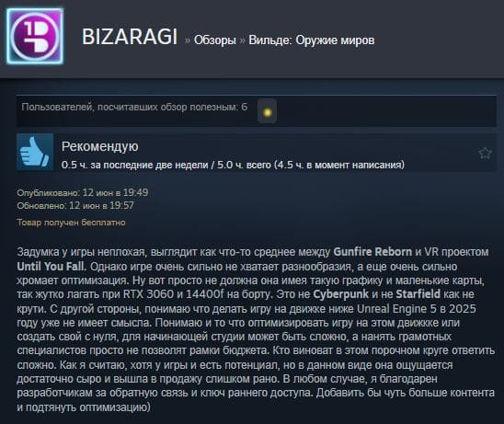Toggle the star favorite icon on the right

click(x=485, y=153)
